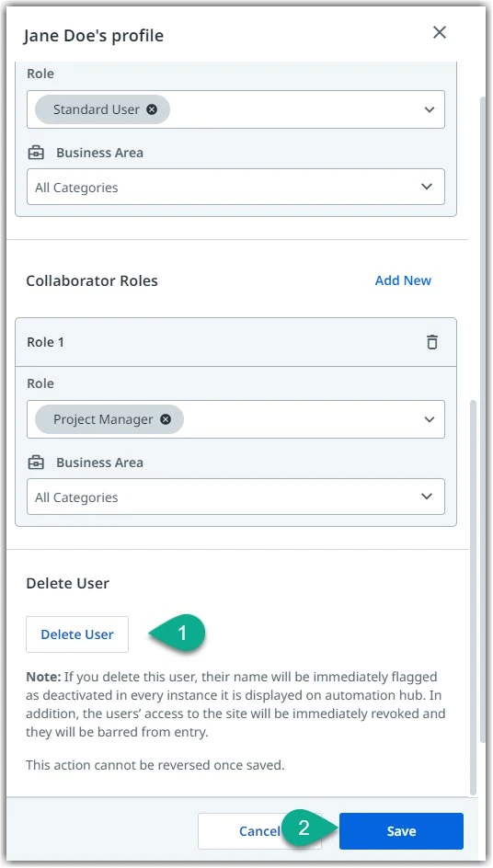The width and height of the screenshot is (493, 868).
Task: Remove the Standard User role chip
Action: (152, 109)
